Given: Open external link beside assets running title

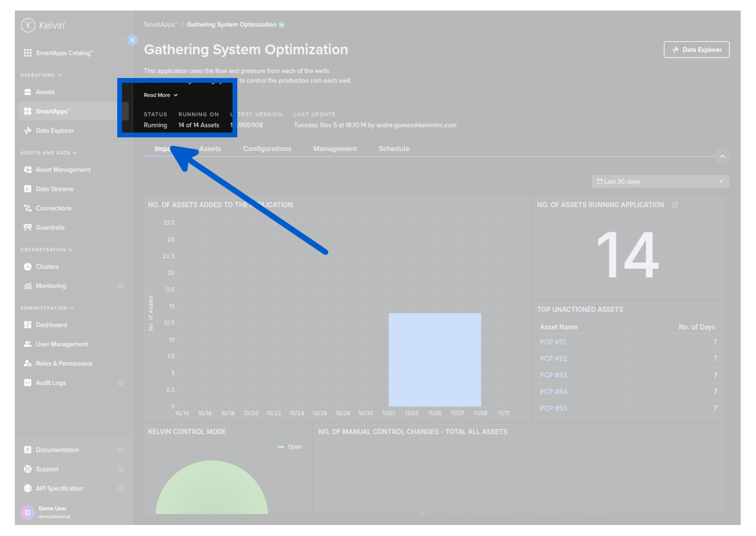Looking at the screenshot, I should (675, 205).
